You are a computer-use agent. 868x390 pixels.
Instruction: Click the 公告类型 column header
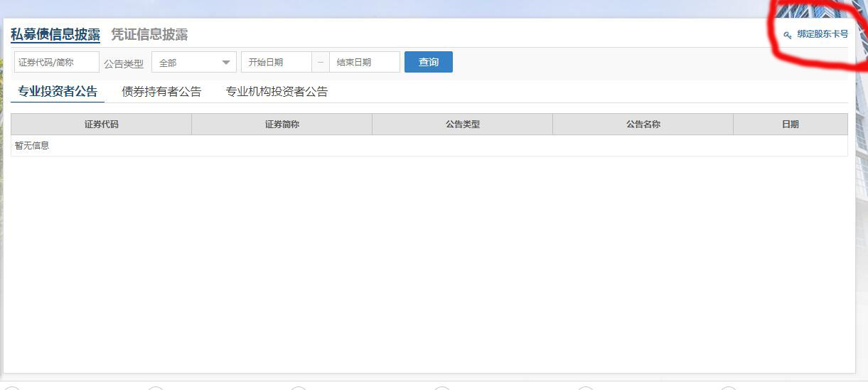(463, 125)
